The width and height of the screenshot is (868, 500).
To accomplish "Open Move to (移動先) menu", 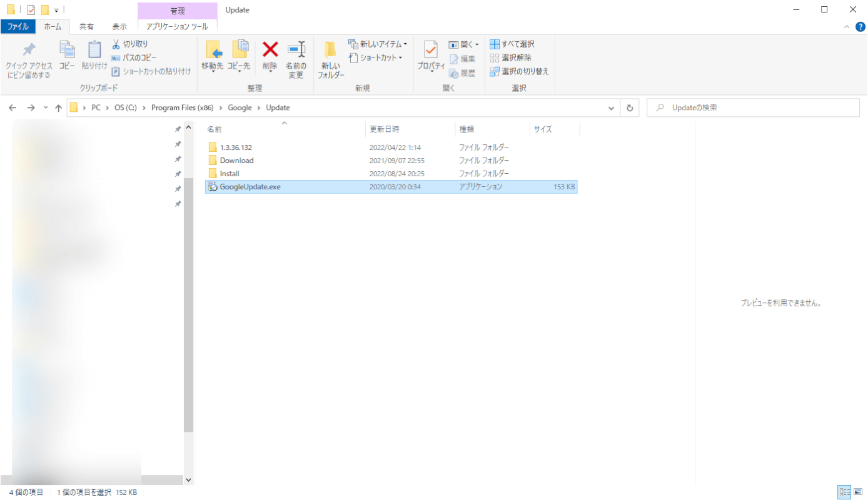I will pyautogui.click(x=213, y=57).
